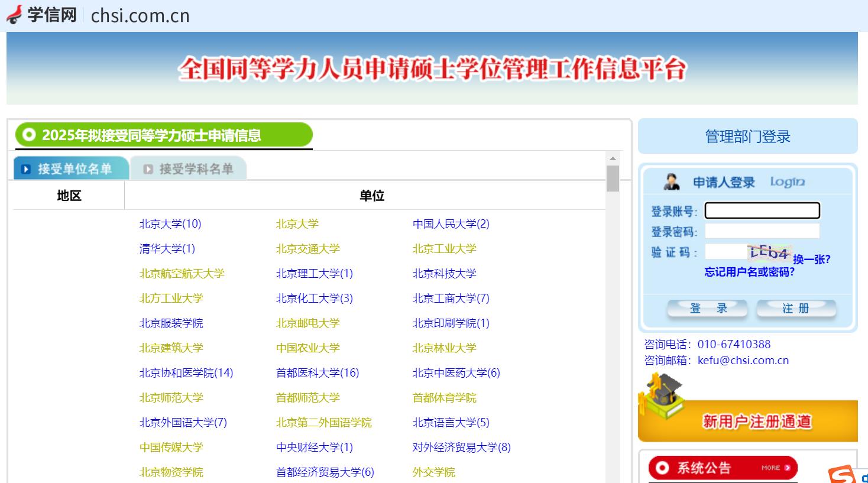Open 首都师范大学 link
The image size is (868, 483).
coord(308,398)
